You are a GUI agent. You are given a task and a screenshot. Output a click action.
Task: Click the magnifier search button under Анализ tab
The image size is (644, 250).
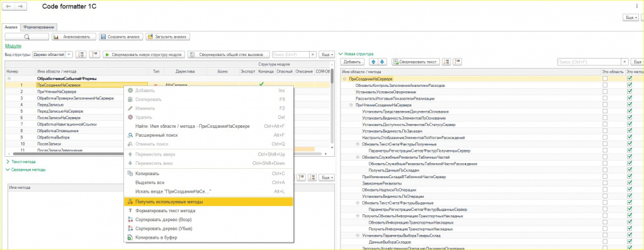pos(26,37)
